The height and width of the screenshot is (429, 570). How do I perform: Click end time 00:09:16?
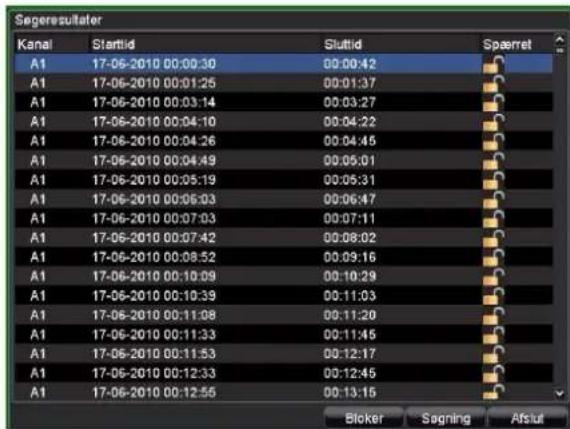point(349,257)
